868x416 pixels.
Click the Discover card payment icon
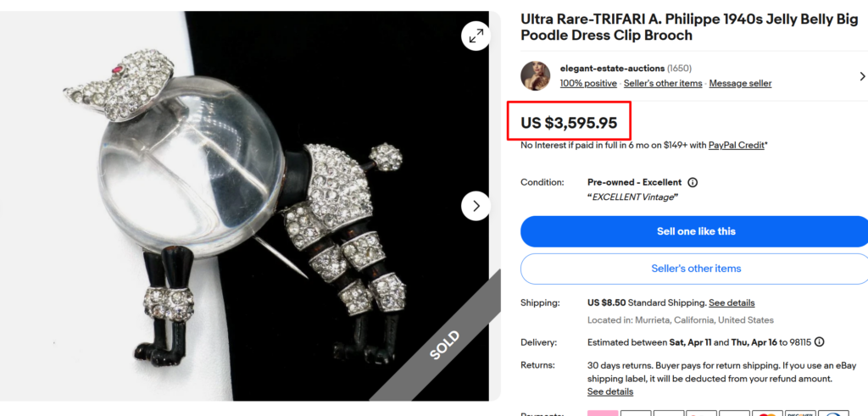coord(800,413)
